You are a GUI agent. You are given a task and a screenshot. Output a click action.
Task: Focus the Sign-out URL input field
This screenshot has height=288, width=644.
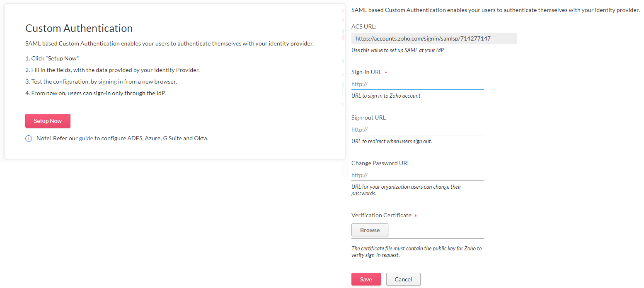tap(417, 130)
